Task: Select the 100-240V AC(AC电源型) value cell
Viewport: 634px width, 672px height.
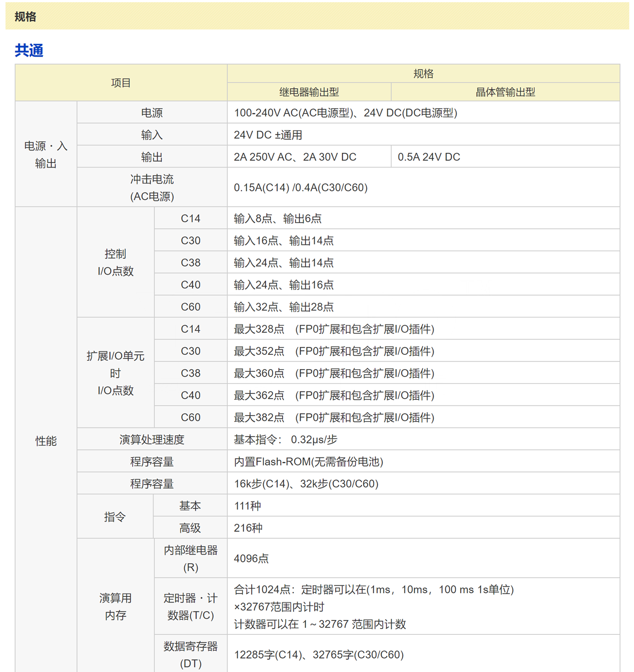Action: pyautogui.click(x=423, y=112)
